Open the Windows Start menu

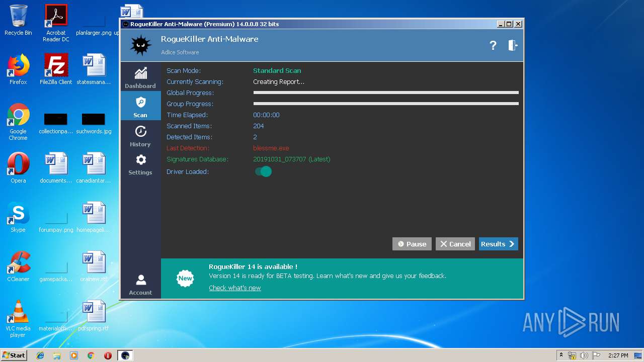pos(14,355)
